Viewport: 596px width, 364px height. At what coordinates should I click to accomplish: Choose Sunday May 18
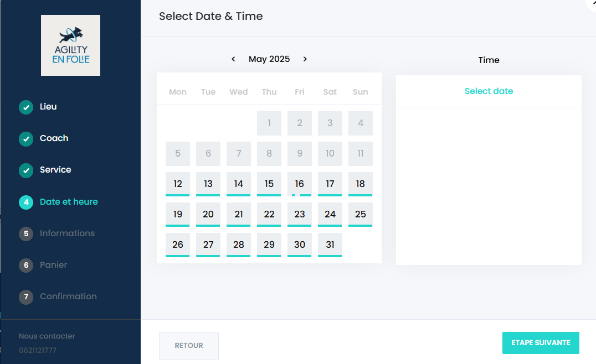point(361,184)
